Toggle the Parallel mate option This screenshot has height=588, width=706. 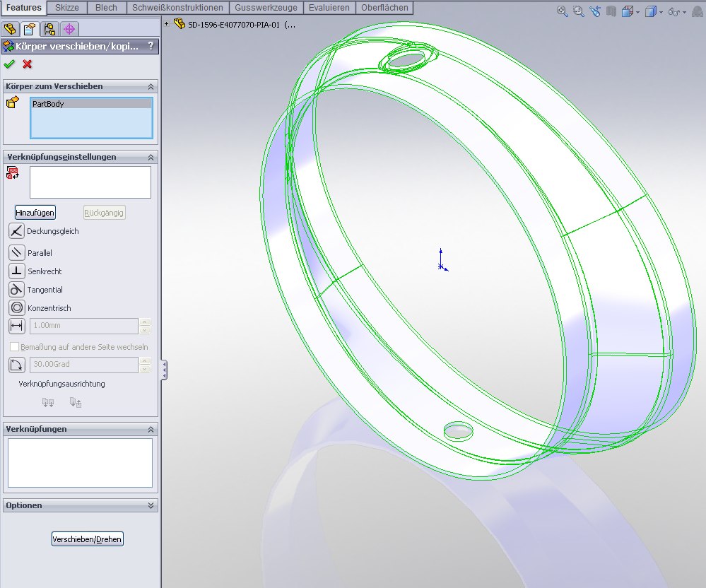[x=17, y=253]
